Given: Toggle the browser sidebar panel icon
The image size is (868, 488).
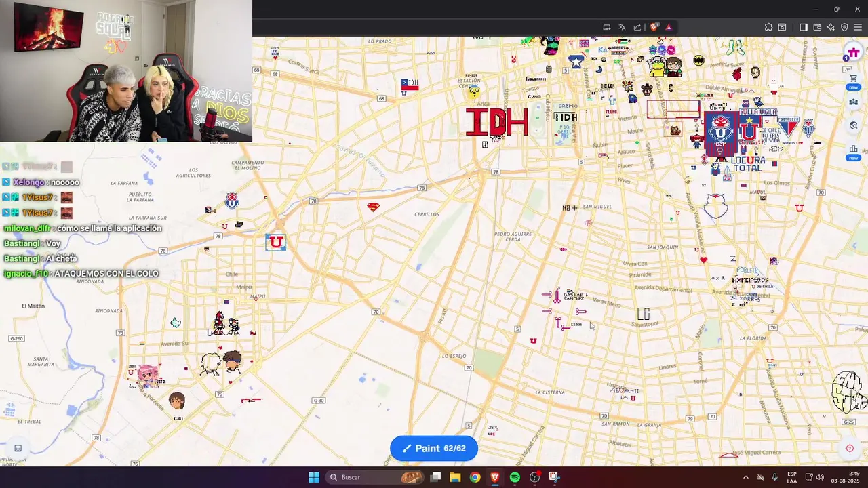Looking at the screenshot, I should point(804,27).
